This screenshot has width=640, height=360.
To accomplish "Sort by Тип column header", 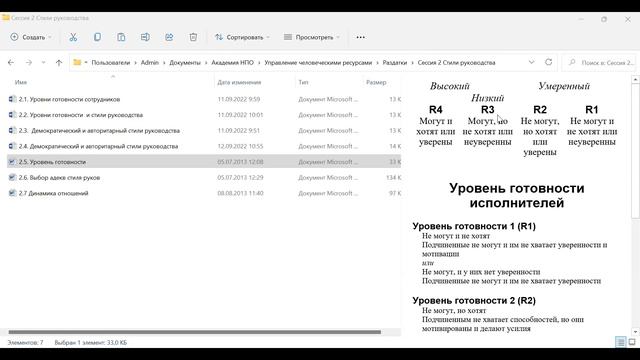I will (x=303, y=82).
